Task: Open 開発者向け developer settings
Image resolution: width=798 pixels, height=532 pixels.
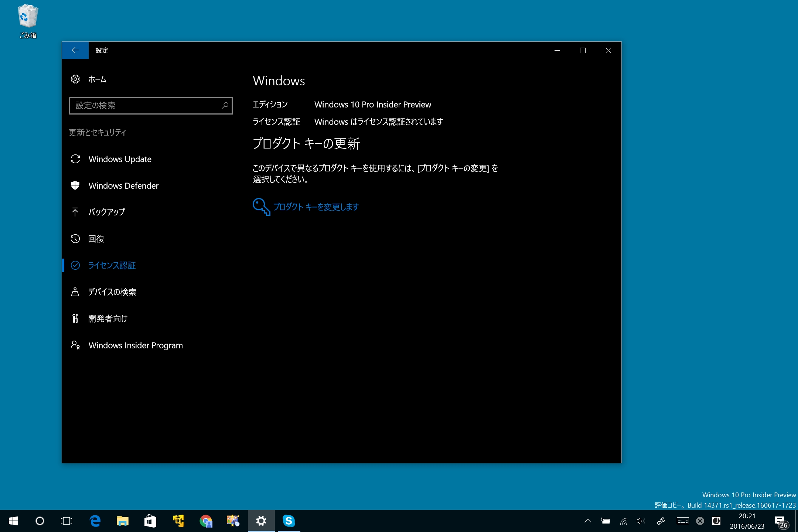Action: tap(108, 318)
